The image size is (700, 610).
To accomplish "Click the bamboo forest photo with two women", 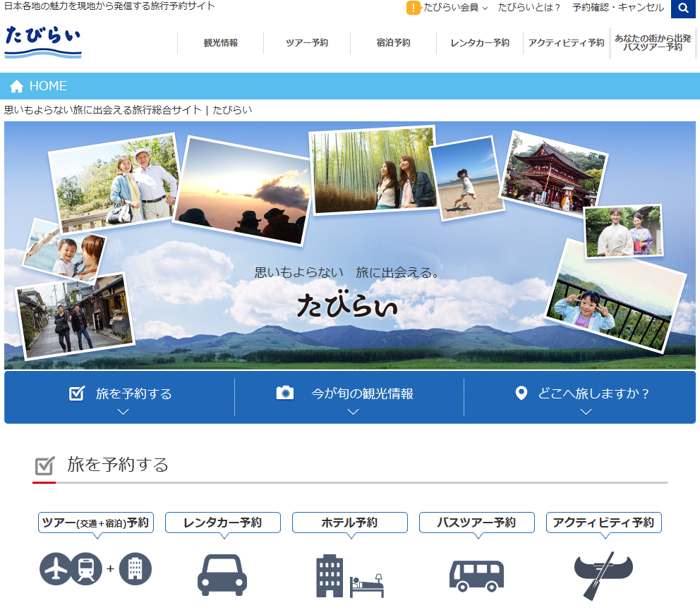I will point(373,170).
